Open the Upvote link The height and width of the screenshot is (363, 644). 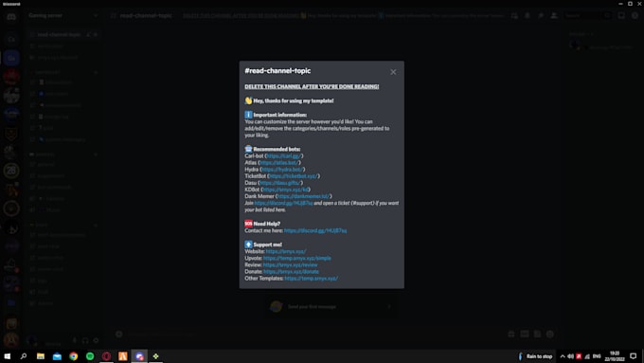point(297,258)
